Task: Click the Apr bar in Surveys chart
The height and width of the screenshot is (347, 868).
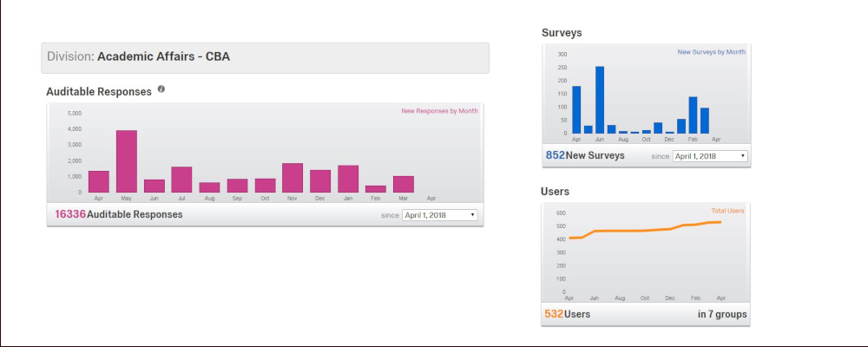Action: (x=576, y=109)
